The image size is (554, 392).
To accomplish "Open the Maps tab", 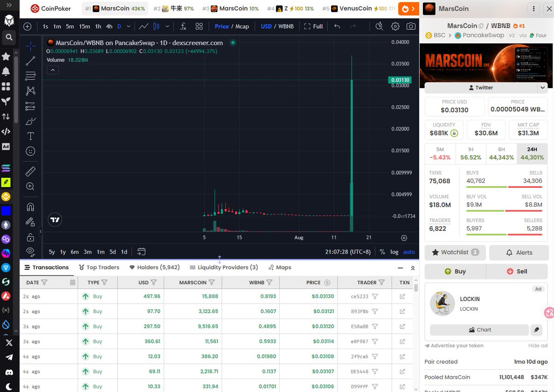I will [x=280, y=267].
